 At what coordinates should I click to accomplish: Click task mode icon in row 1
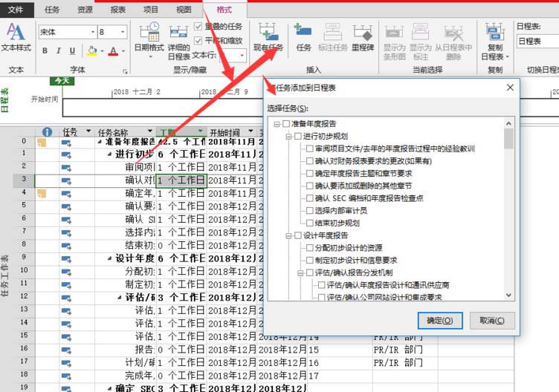coord(66,154)
